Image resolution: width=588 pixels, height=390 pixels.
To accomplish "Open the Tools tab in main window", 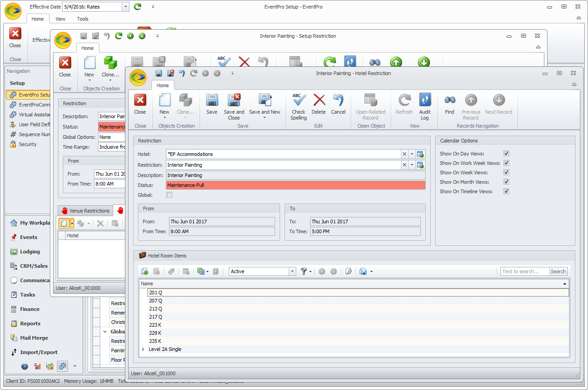I will [83, 19].
